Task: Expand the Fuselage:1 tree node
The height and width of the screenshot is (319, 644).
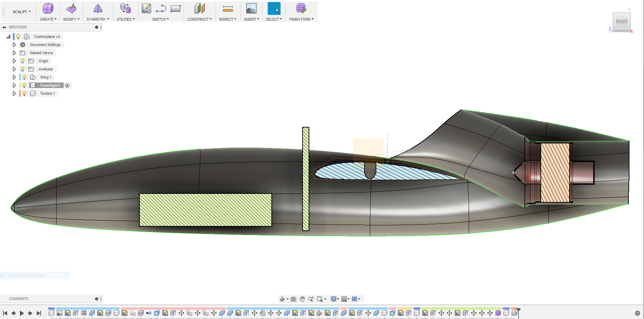Action: (14, 85)
